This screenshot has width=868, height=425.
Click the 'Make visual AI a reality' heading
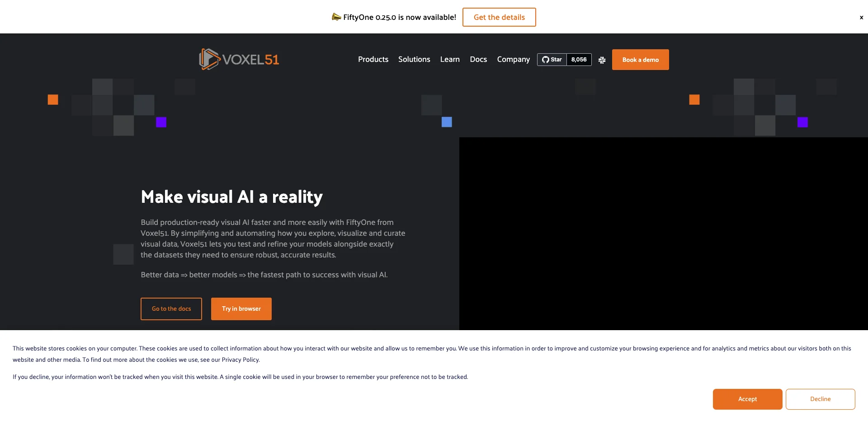[231, 197]
